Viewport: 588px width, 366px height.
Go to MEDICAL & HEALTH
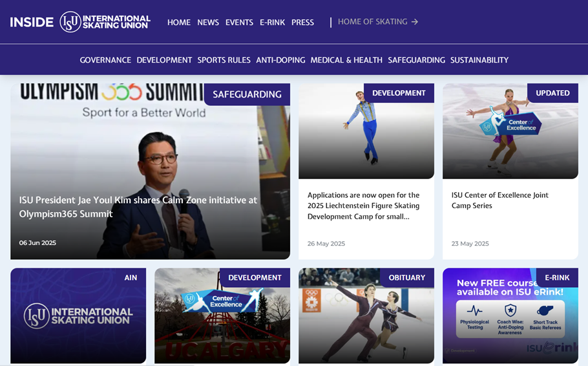346,60
